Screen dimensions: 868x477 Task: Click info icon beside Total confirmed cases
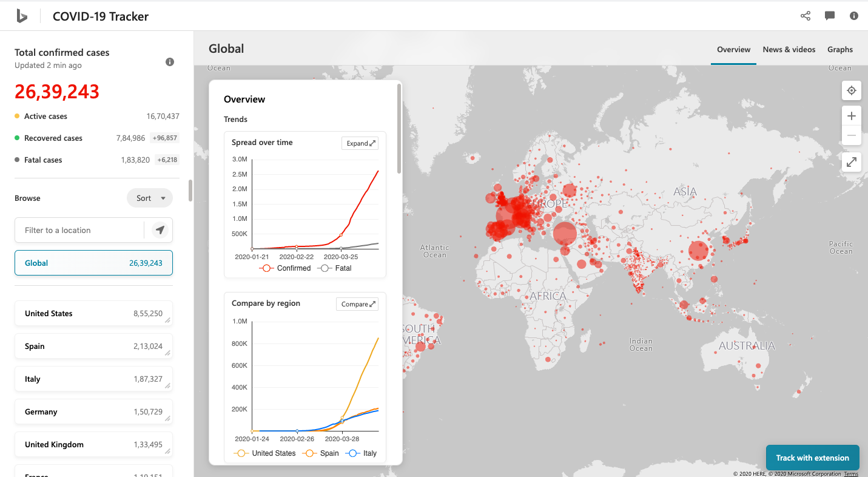170,62
